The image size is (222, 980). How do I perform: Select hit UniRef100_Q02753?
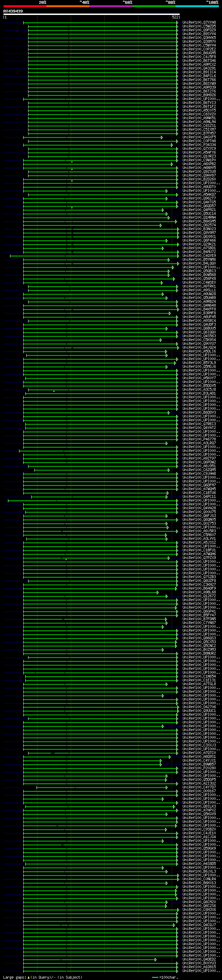(x=199, y=524)
